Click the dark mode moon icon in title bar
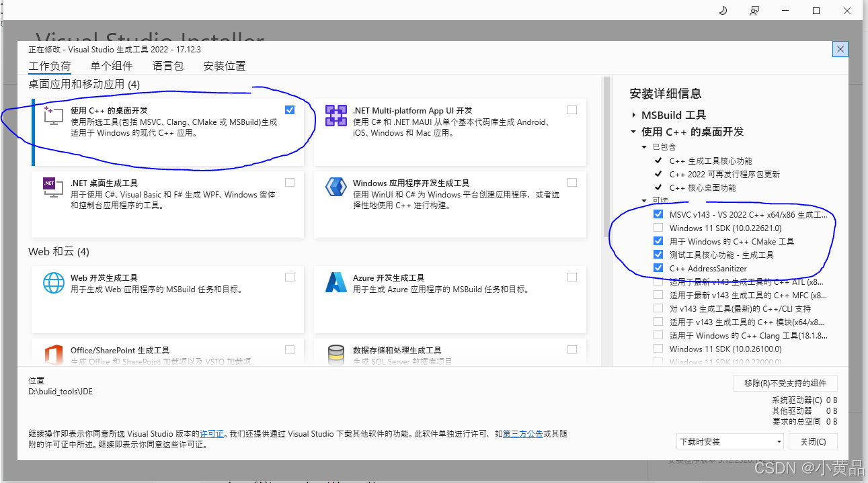 coord(723,11)
